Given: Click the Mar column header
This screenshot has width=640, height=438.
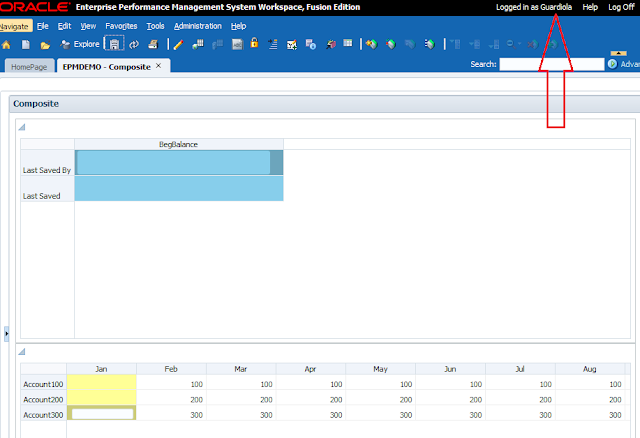Looking at the screenshot, I should [241, 369].
